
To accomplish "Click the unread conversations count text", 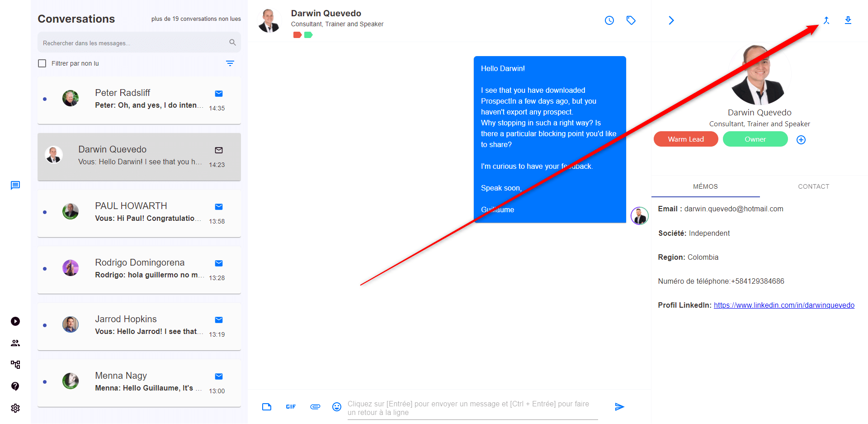I will tap(196, 19).
